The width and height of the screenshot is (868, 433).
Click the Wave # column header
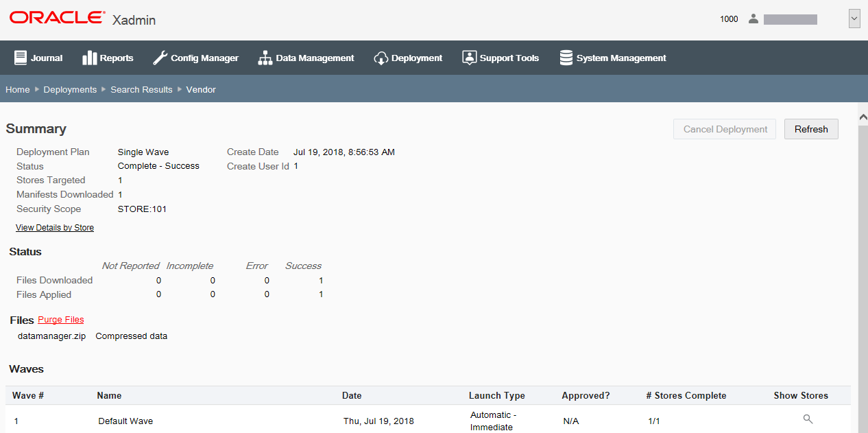[28, 395]
